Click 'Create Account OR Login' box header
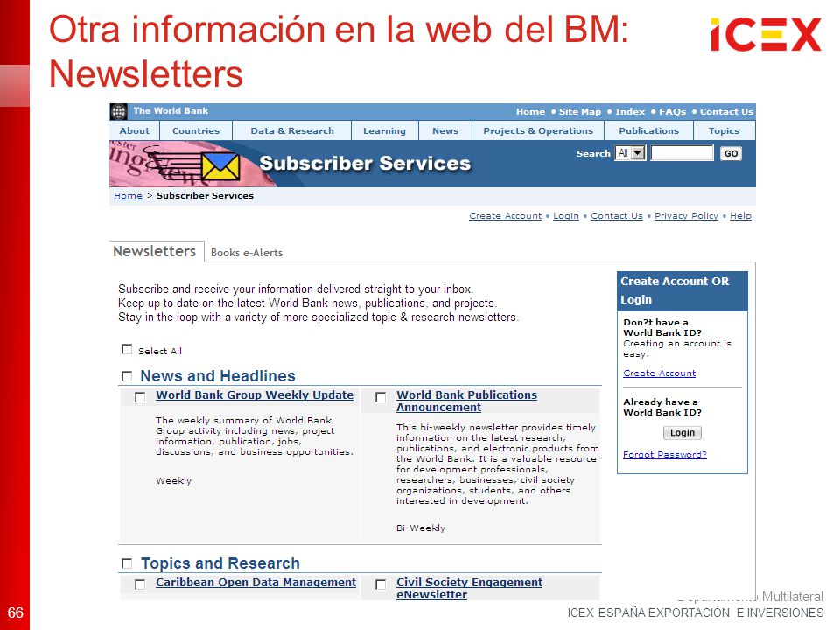 click(x=682, y=290)
